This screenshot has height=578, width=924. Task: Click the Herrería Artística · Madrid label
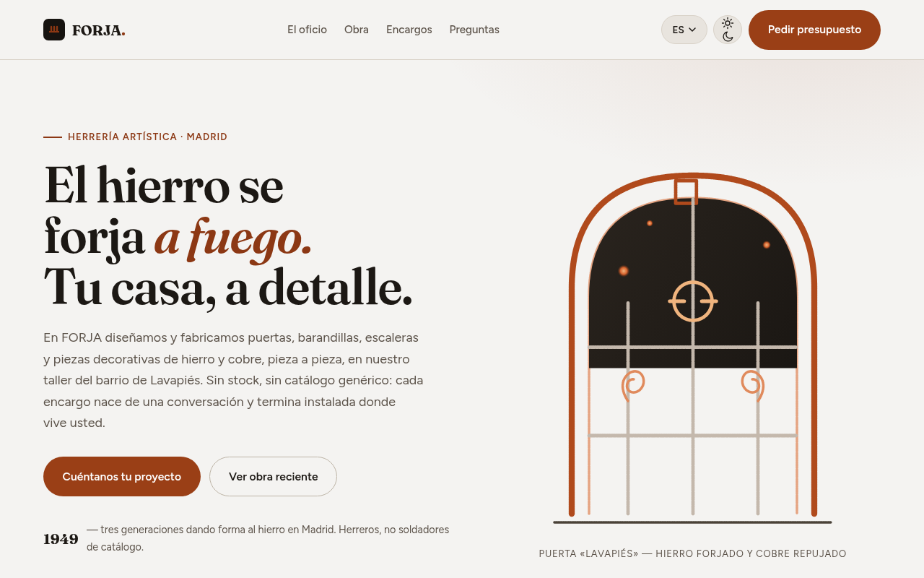(x=147, y=137)
